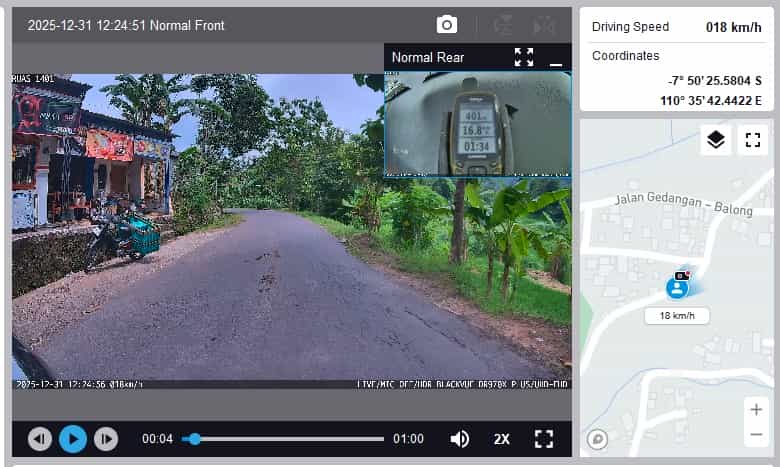Change the 2X playback speed
780x467 pixels.
(501, 439)
